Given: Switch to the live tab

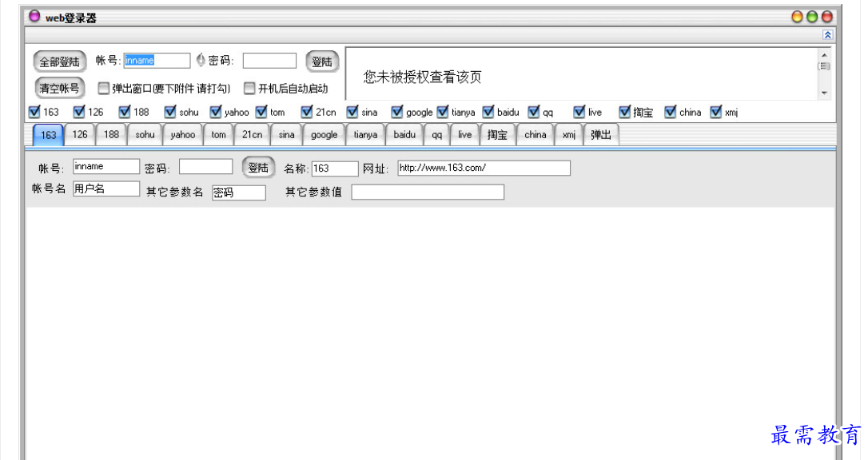Looking at the screenshot, I should click(x=465, y=134).
